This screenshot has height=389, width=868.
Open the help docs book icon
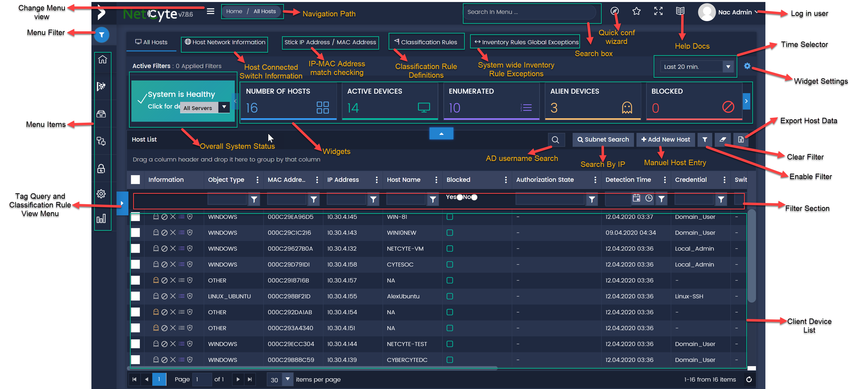pyautogui.click(x=680, y=11)
